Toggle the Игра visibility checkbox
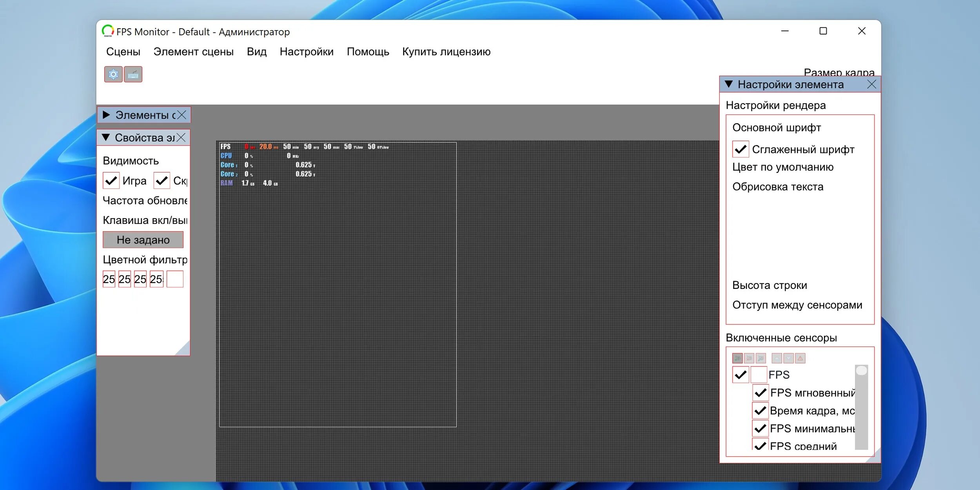 [111, 181]
